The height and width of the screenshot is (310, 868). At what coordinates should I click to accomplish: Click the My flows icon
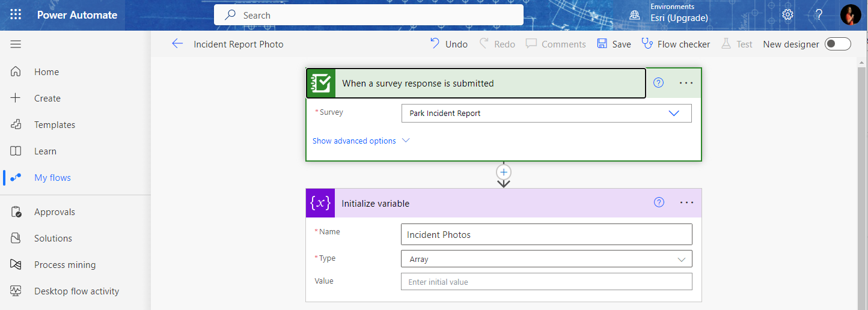pos(16,177)
